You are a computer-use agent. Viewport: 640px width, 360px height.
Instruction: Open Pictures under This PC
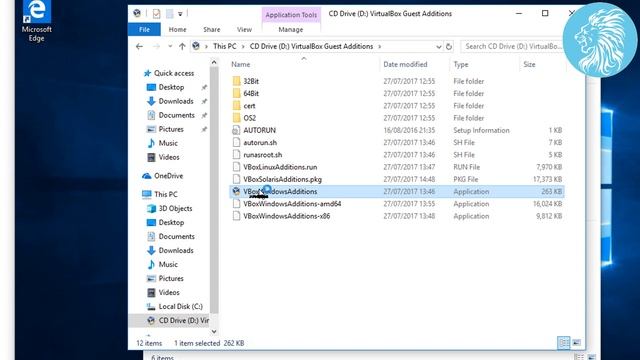[171, 278]
